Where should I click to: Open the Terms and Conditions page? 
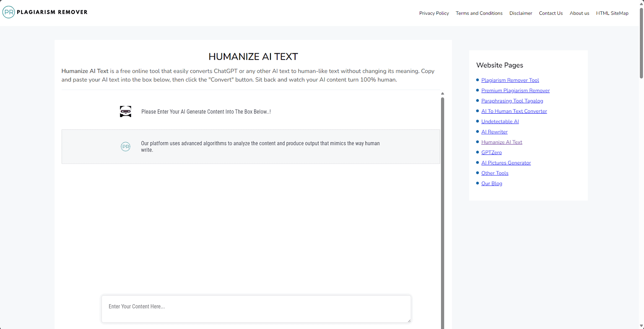pos(479,13)
